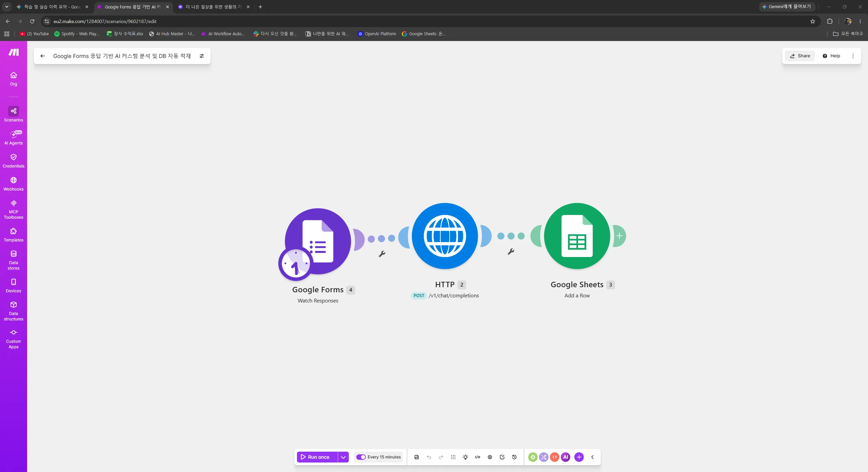Click the purple plus favorites button
The width and height of the screenshot is (868, 472).
[579, 457]
